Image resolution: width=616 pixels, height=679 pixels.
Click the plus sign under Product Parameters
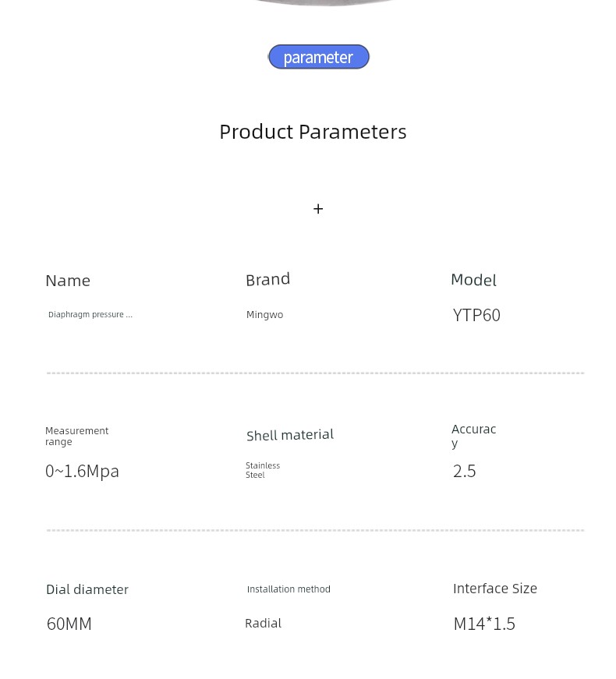click(x=318, y=209)
